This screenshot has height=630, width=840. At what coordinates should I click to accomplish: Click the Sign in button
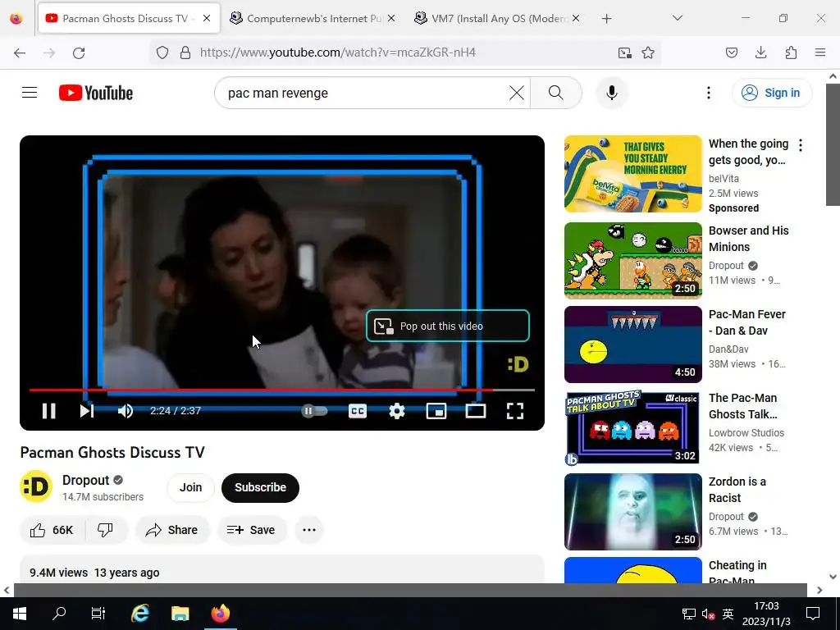pos(771,93)
